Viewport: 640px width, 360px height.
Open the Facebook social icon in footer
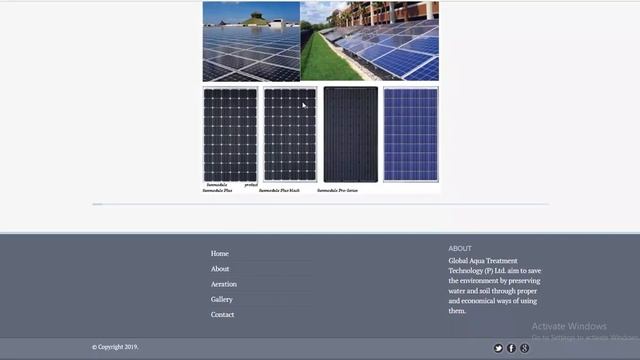511,348
